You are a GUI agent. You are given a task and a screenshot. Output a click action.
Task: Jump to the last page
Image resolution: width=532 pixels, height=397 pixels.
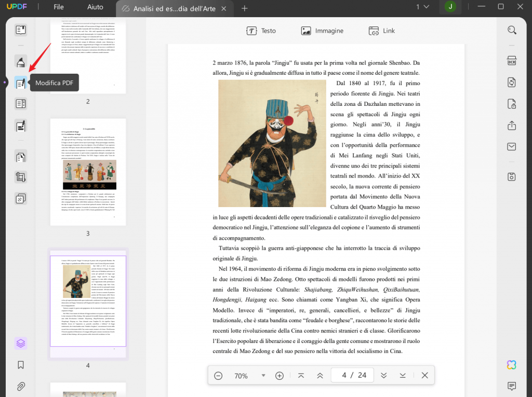[403, 375]
